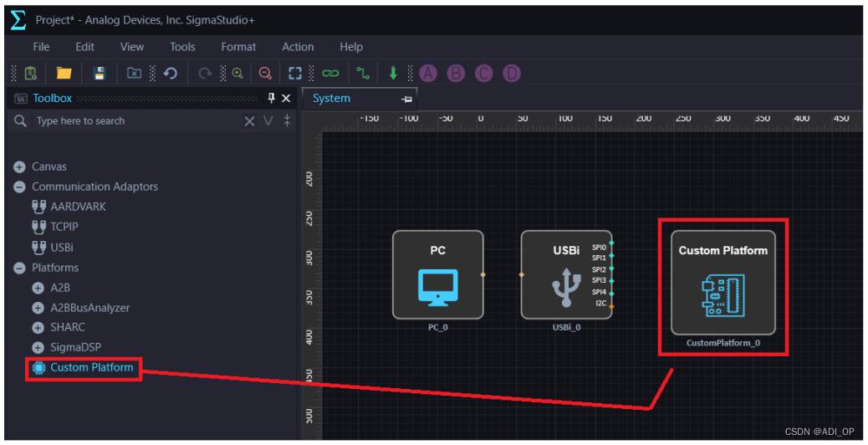Click the green download arrow icon
868x445 pixels.
(393, 73)
